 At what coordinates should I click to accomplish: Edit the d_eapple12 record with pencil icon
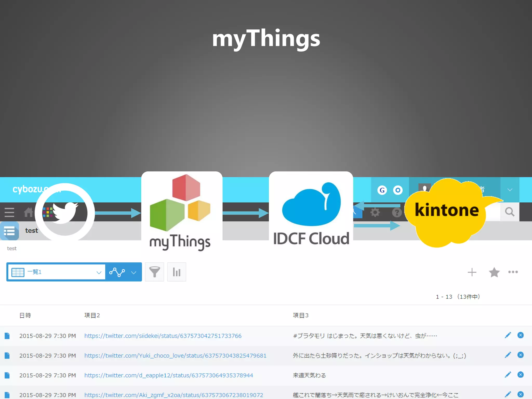click(x=508, y=375)
